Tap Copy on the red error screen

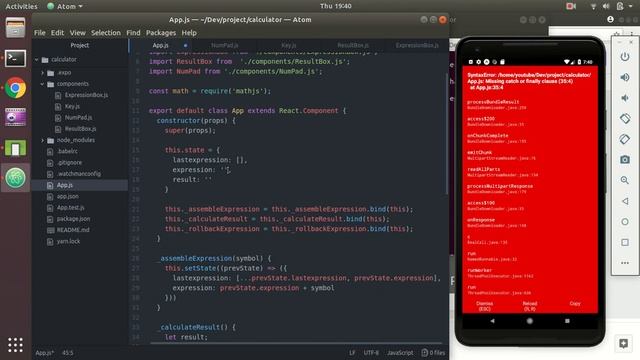(575, 304)
